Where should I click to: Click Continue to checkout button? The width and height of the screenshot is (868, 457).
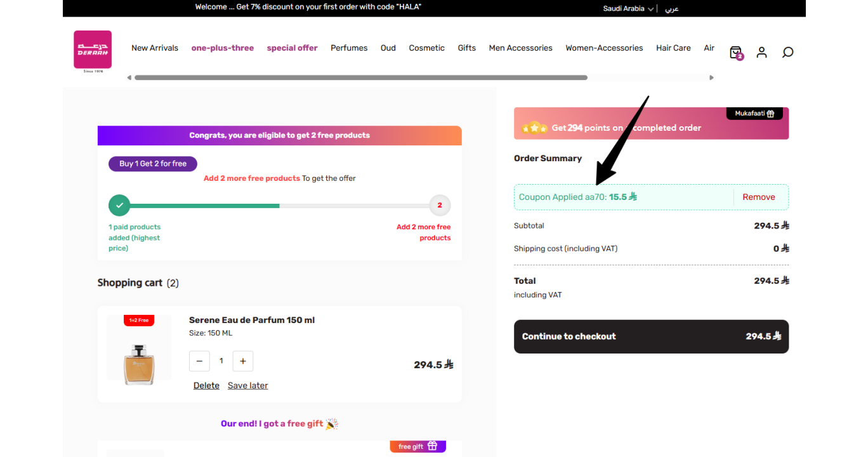(651, 336)
